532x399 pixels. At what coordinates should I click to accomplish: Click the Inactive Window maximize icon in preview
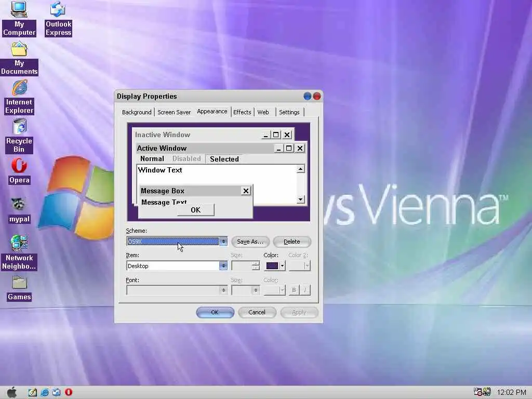(x=276, y=135)
